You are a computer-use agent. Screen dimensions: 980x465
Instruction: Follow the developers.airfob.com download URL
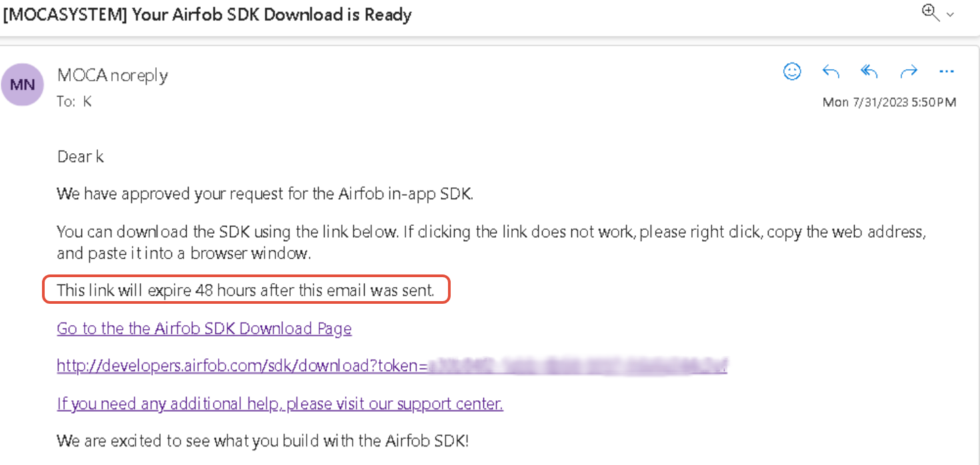click(392, 366)
